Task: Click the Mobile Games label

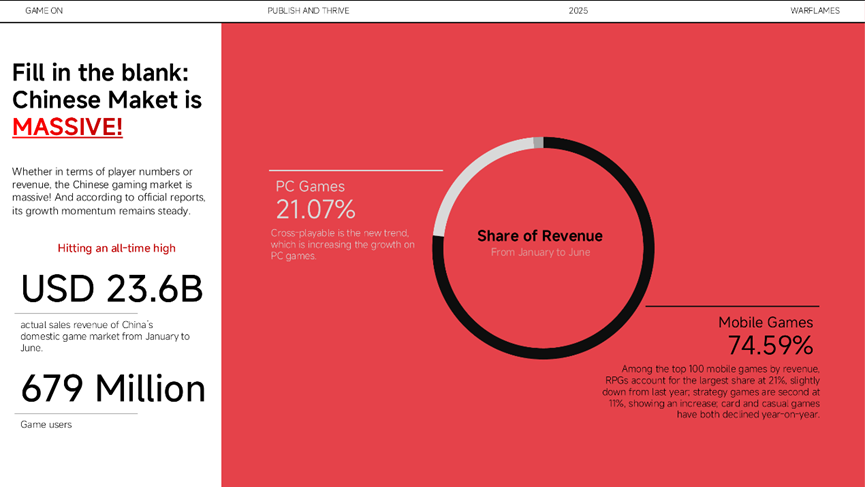Action: [x=765, y=323]
